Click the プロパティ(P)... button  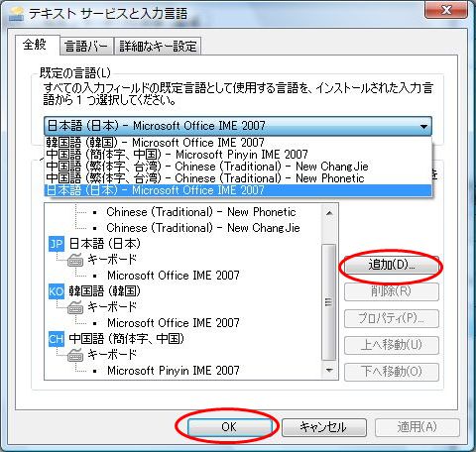point(392,318)
